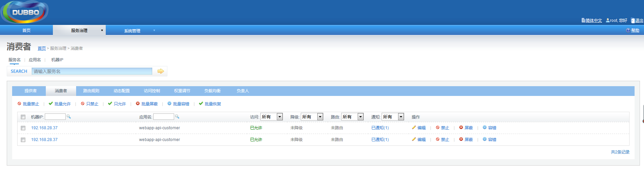Click the 批量允许 batch allow checkmark
This screenshot has width=644, height=172.
tap(51, 104)
